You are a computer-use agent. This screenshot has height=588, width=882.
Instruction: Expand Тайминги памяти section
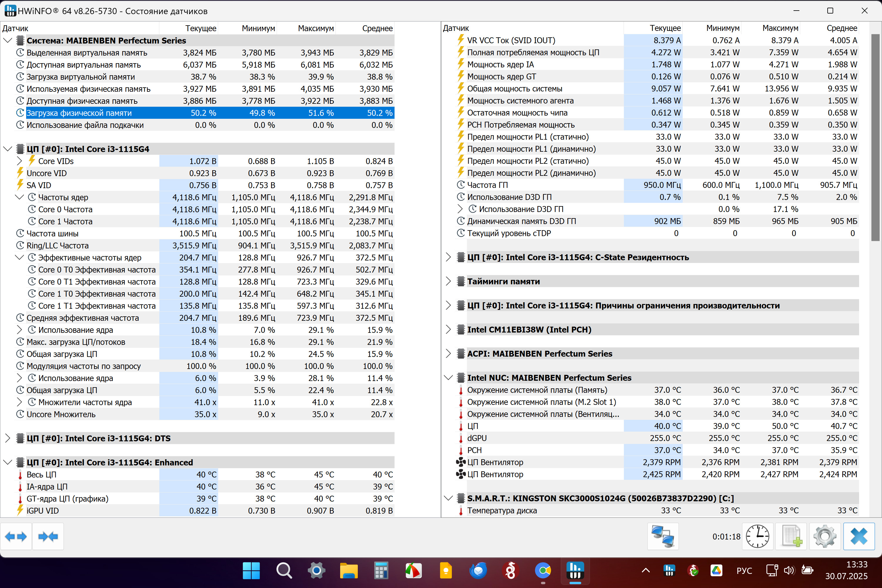[x=448, y=281]
